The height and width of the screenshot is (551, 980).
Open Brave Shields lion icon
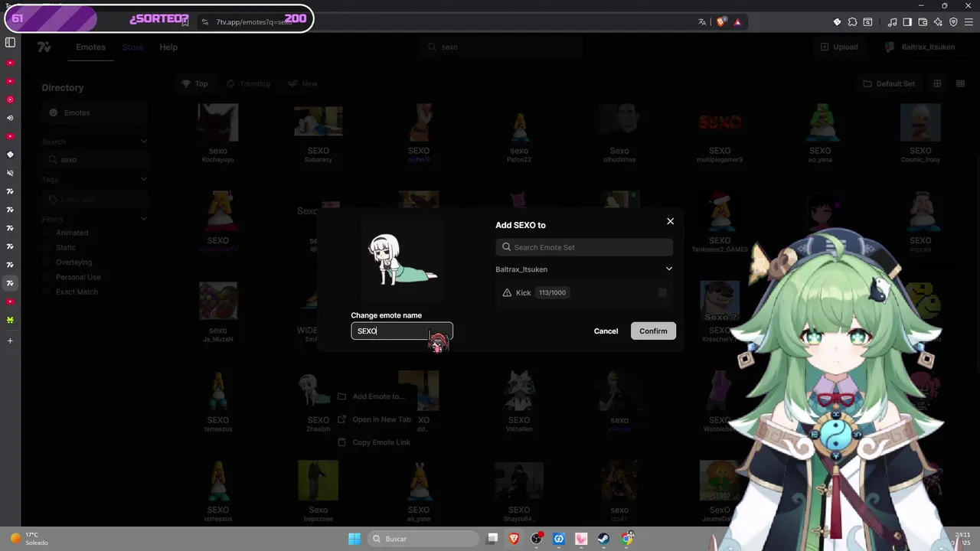(x=720, y=22)
